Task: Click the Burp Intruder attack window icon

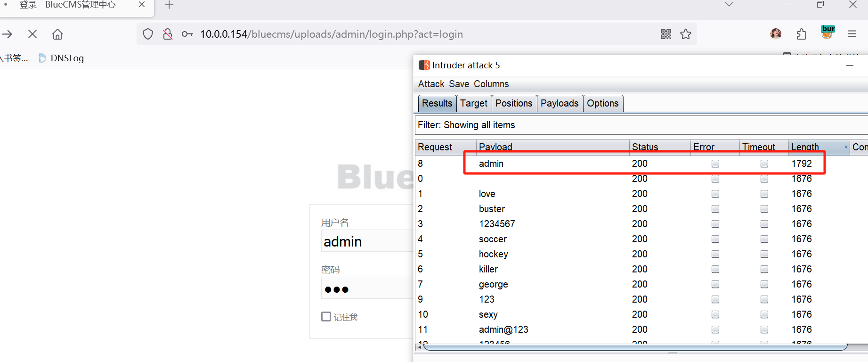Action: 424,65
